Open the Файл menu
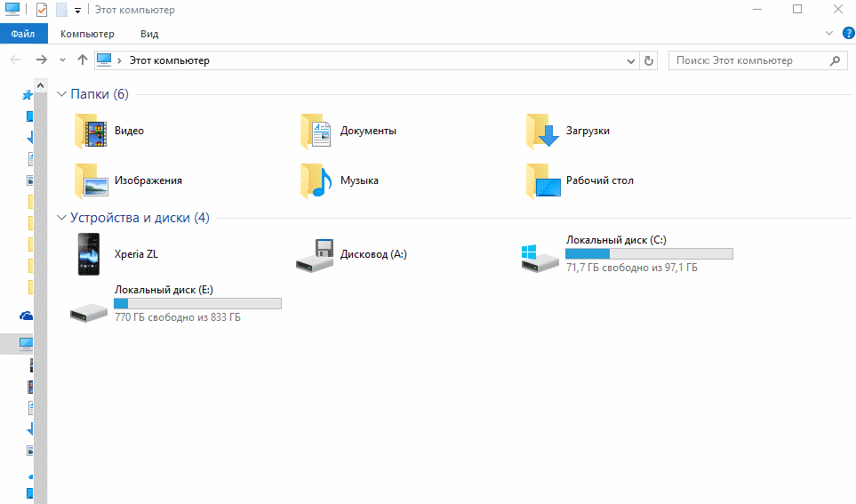Image resolution: width=856 pixels, height=504 pixels. pyautogui.click(x=23, y=34)
